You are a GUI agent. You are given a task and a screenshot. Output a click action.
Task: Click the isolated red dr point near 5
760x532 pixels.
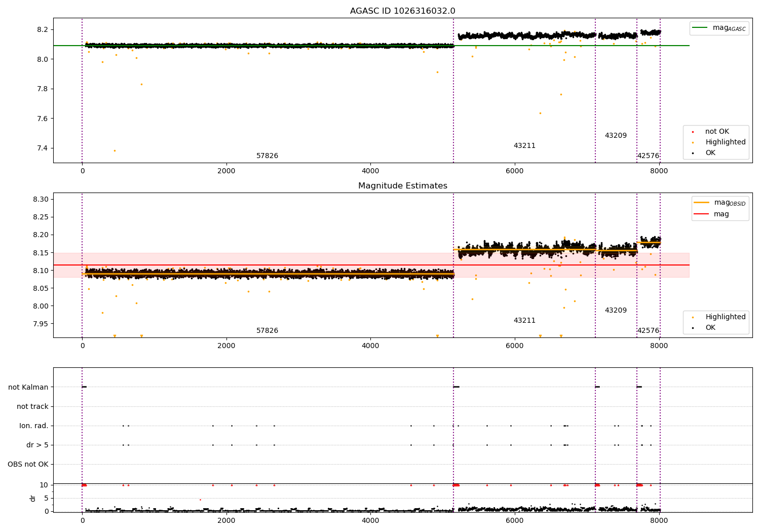200,500
